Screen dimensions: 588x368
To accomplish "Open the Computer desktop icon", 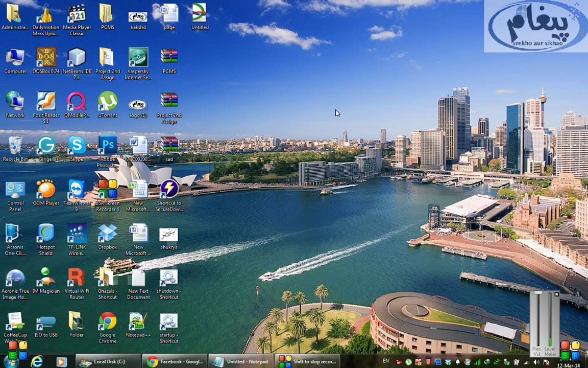I will 15,61.
